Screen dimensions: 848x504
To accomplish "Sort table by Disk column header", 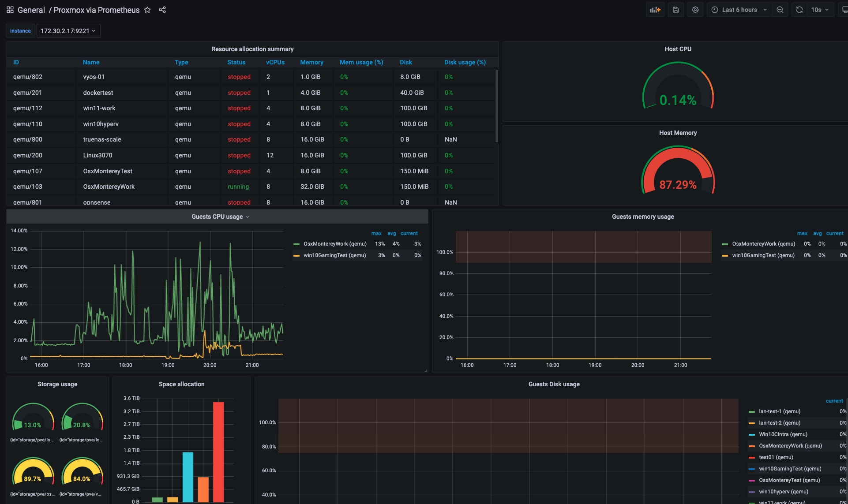I will [x=406, y=62].
